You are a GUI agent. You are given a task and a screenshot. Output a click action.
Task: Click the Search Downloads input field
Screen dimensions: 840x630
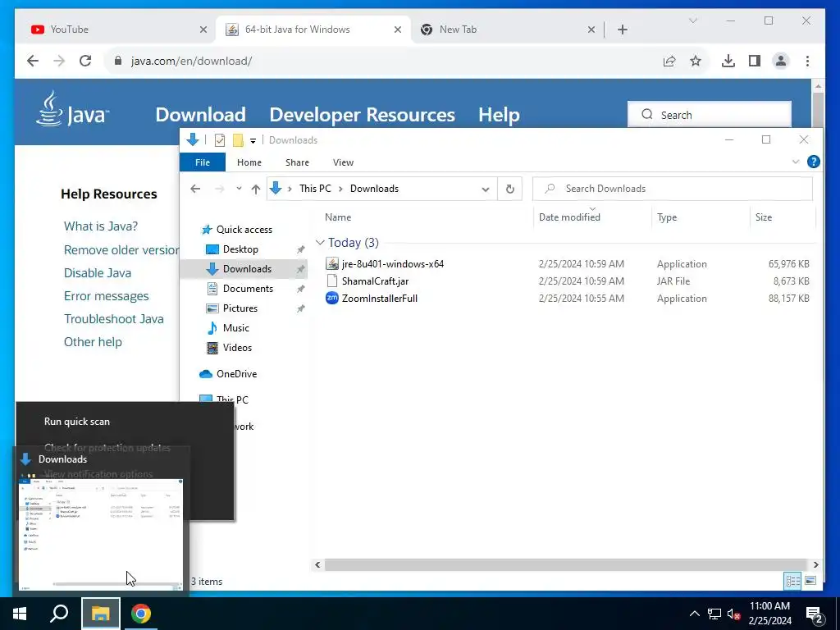[673, 189]
